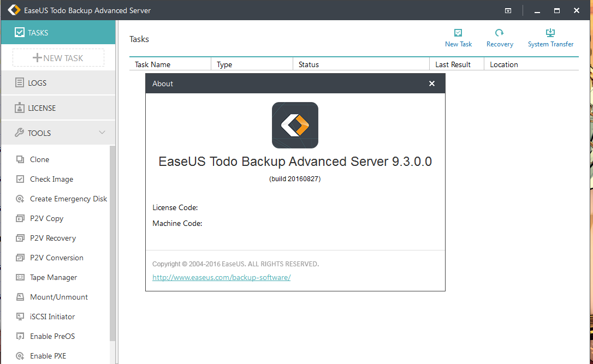The width and height of the screenshot is (593, 364).
Task: Click the Recovery arrow icon
Action: tap(499, 33)
